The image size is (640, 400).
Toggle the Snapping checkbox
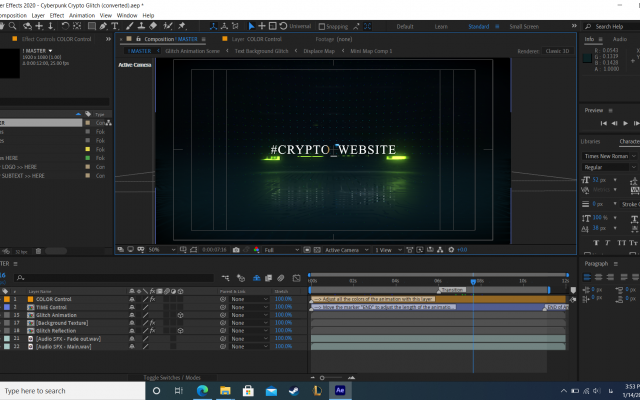[322, 26]
